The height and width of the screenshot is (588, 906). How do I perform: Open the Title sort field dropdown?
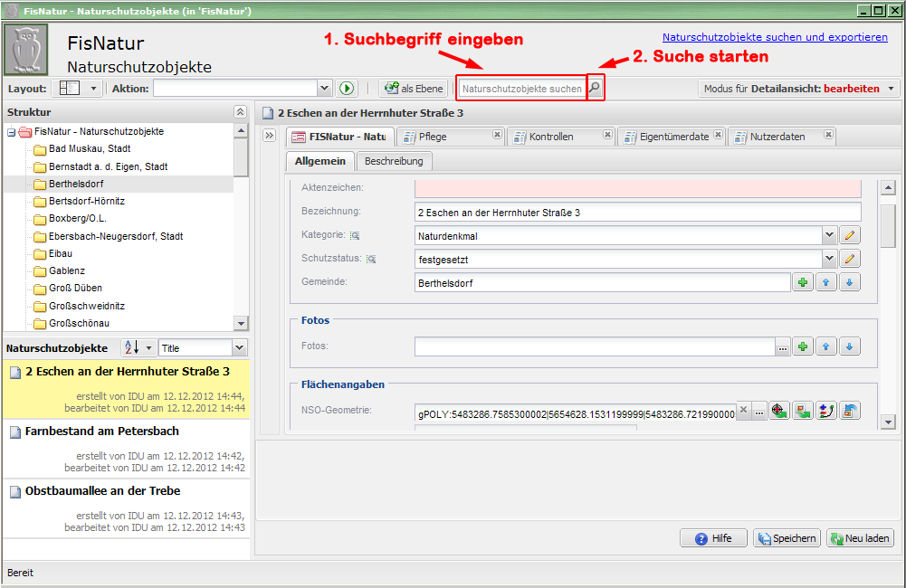tap(239, 348)
